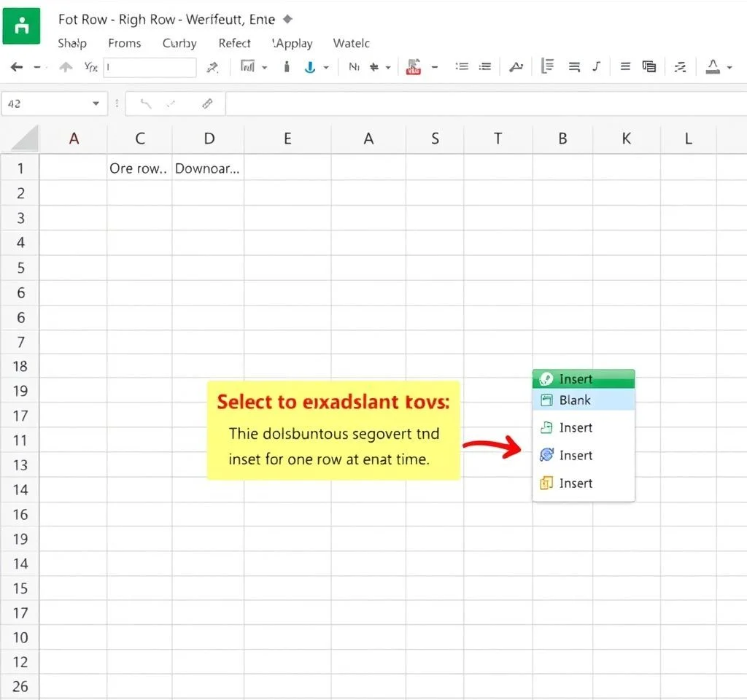Click the toolbar text input box
The width and height of the screenshot is (747, 700).
(x=150, y=67)
